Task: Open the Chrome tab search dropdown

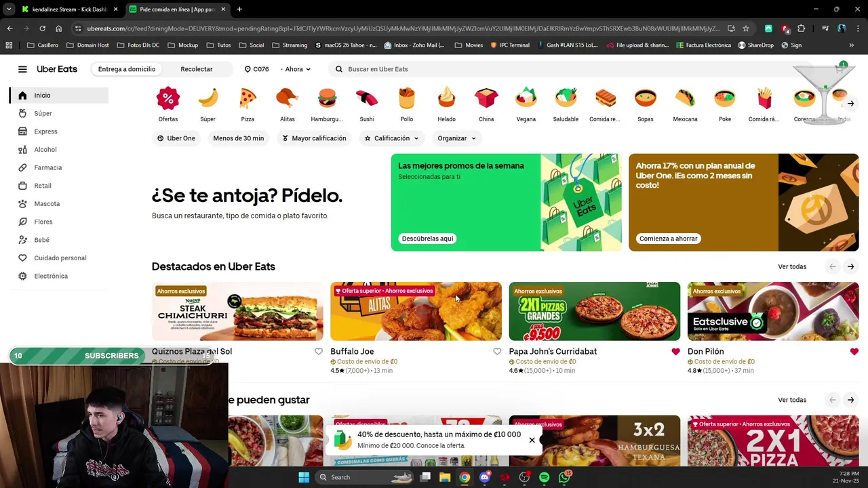Action: point(8,9)
